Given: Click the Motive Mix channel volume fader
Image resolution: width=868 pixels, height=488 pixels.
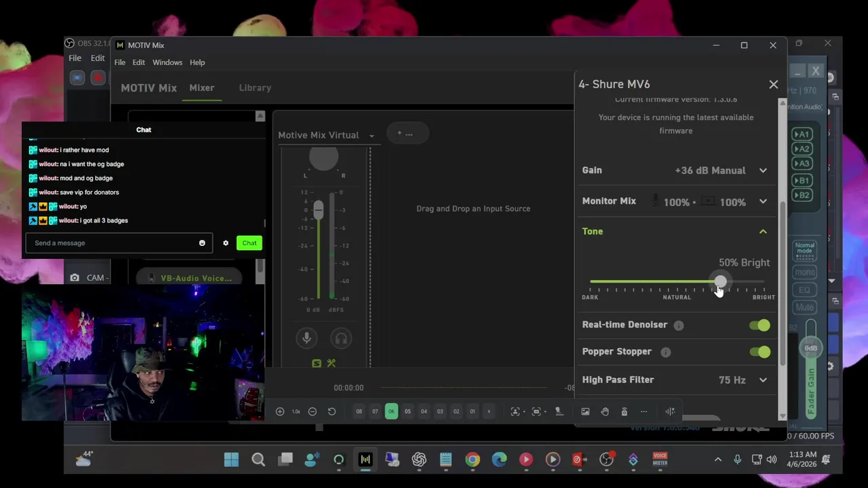Looking at the screenshot, I should (x=318, y=209).
